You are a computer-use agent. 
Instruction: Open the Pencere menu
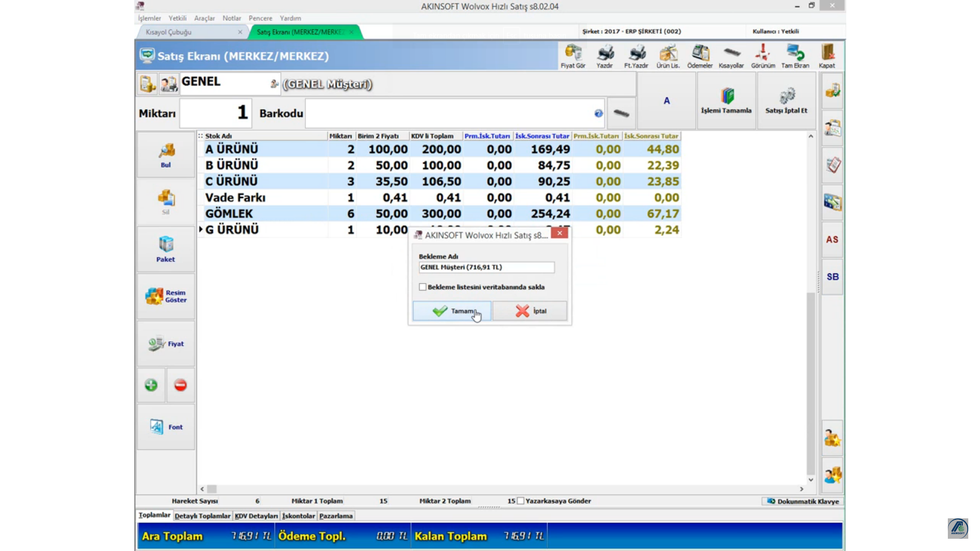261,18
